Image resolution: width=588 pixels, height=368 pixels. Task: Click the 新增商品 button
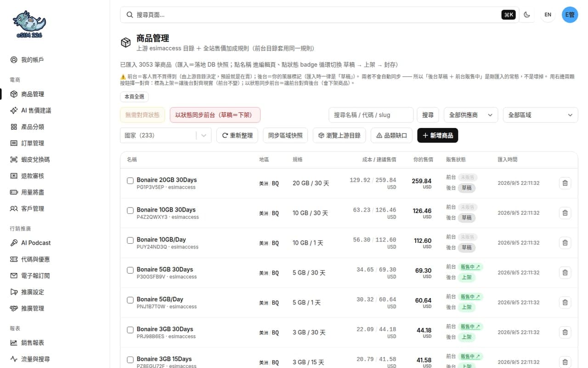click(x=438, y=136)
